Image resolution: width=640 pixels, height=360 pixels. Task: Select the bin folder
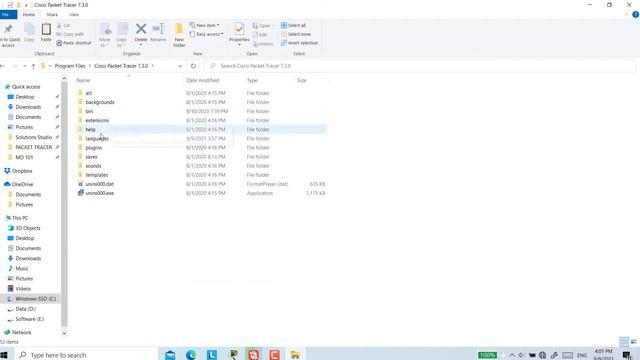click(x=89, y=111)
